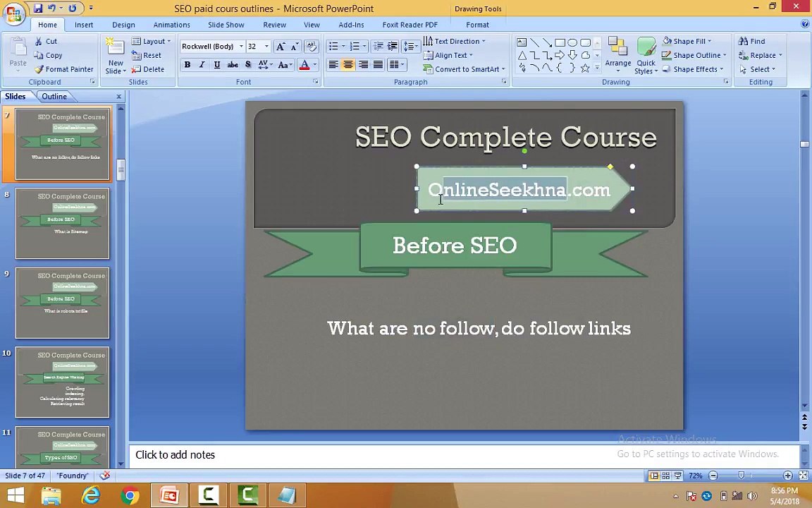Click the Find button
Viewport: 812px width, 508px height.
click(x=752, y=42)
